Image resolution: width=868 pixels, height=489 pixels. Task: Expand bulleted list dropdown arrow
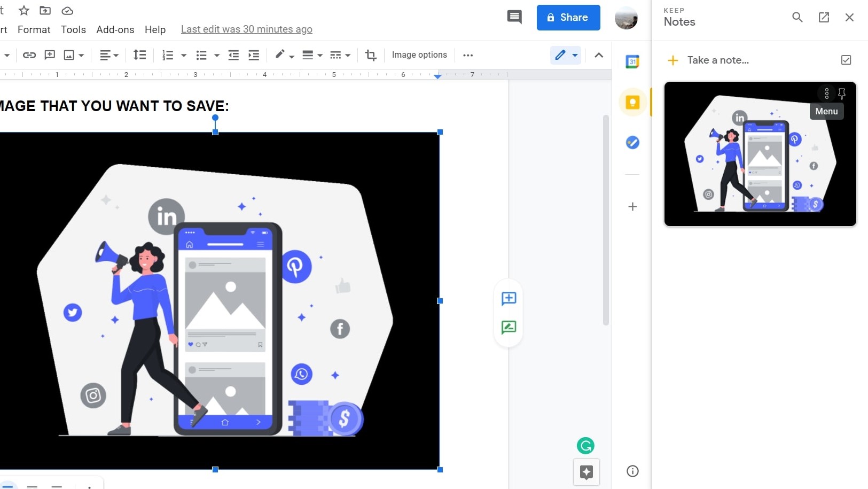217,55
